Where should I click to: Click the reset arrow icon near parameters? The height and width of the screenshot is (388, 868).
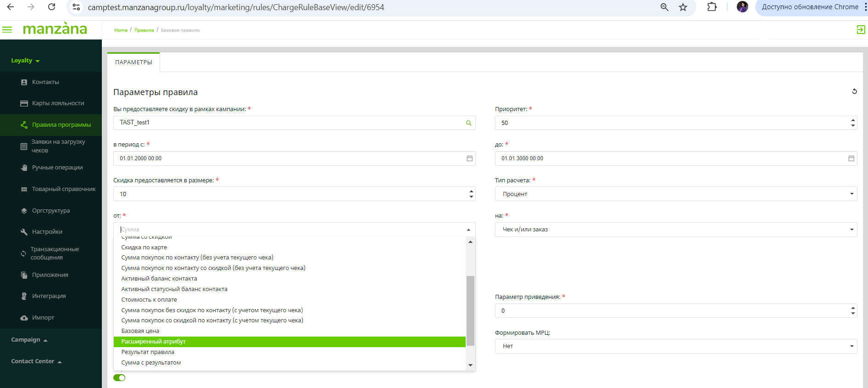[x=854, y=91]
